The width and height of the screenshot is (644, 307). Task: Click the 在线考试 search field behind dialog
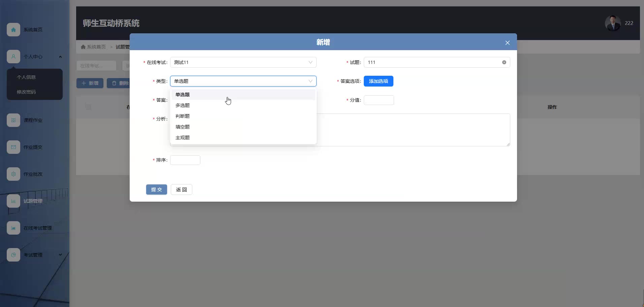96,66
